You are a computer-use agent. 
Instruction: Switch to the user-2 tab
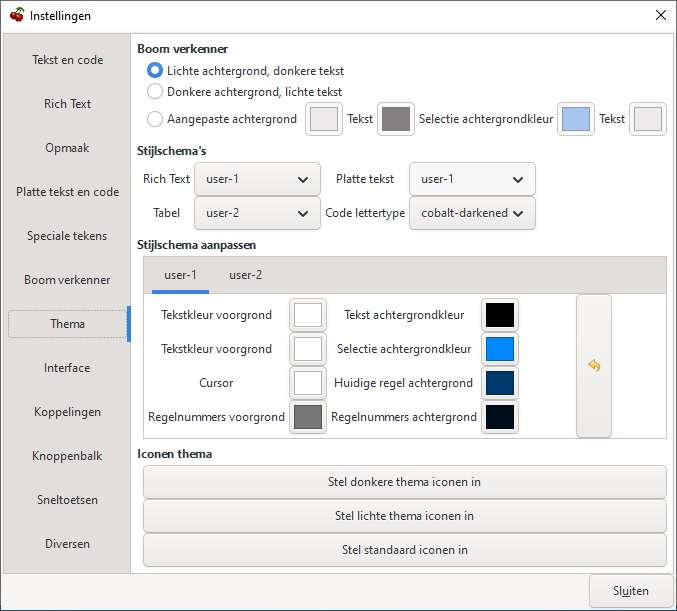click(x=246, y=275)
